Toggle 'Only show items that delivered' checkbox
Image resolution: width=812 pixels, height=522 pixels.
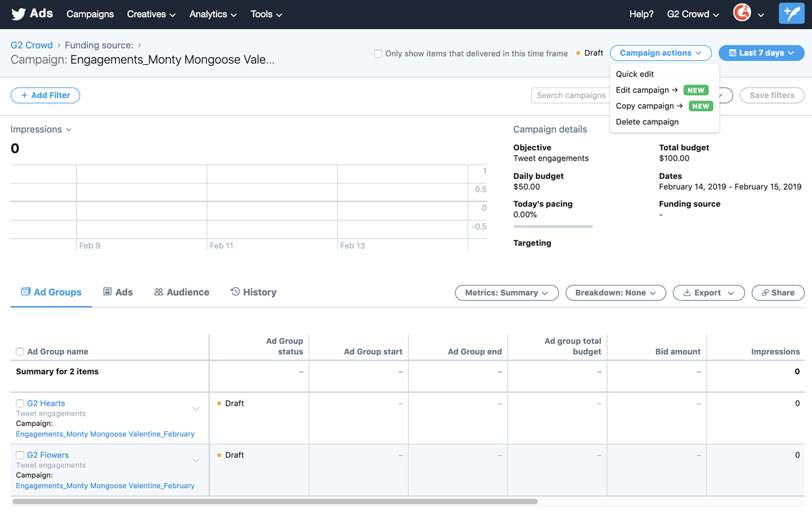[378, 53]
